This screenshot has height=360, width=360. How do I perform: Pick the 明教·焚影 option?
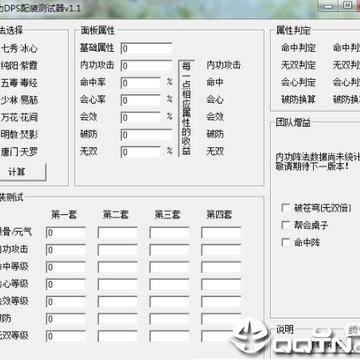(19, 135)
